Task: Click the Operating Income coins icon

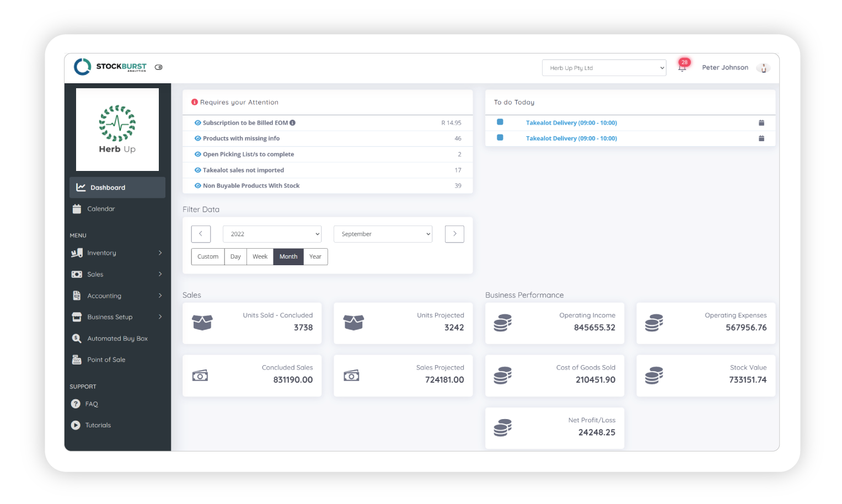Action: click(503, 323)
